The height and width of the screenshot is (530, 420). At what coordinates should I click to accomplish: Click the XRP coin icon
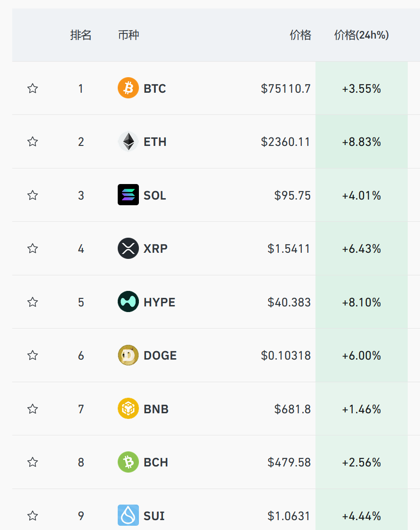click(x=128, y=249)
